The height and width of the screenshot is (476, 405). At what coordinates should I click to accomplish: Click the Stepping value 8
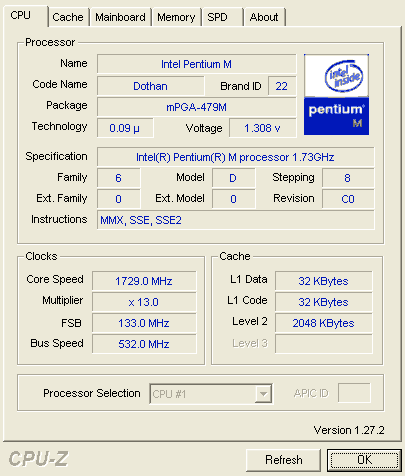pyautogui.click(x=348, y=178)
